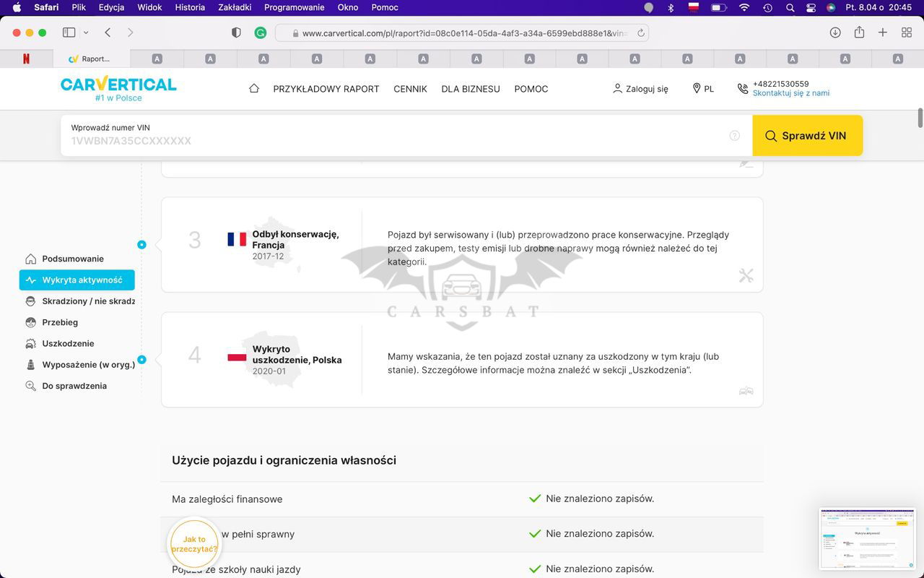The image size is (924, 578).
Task: Type in the Wprowadź numer VIN field
Action: [397, 140]
